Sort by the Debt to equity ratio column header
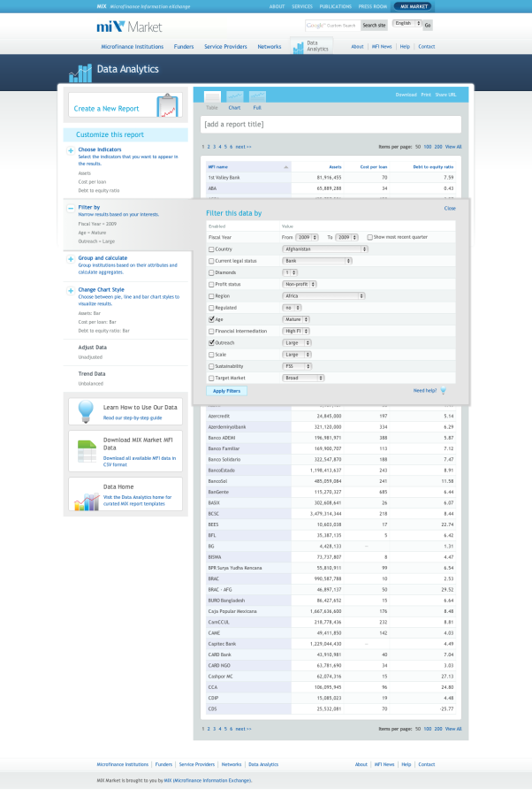This screenshot has height=796, width=532. click(x=433, y=167)
